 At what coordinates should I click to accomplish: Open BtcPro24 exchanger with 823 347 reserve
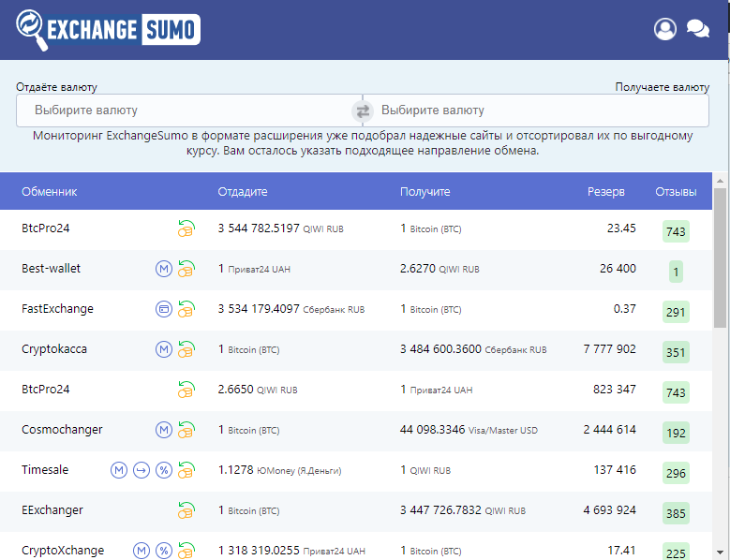click(46, 390)
